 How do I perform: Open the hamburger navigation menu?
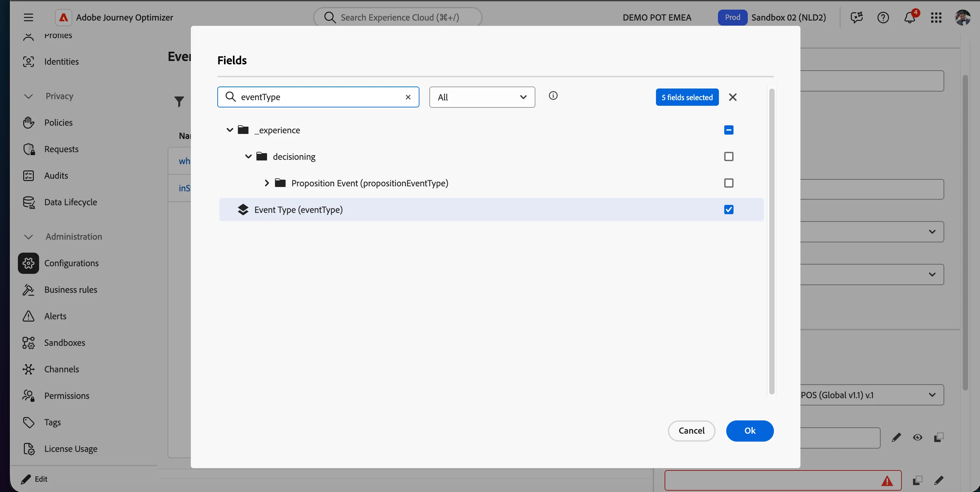tap(28, 18)
